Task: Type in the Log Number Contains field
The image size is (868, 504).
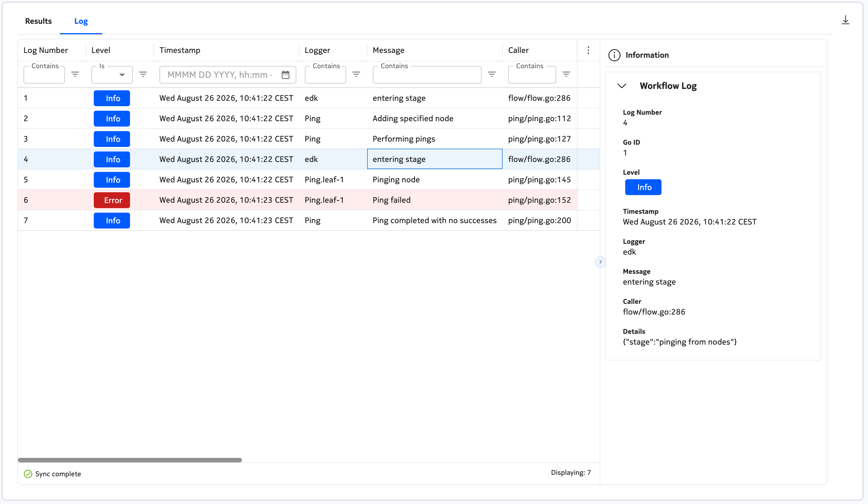Action: (x=44, y=75)
